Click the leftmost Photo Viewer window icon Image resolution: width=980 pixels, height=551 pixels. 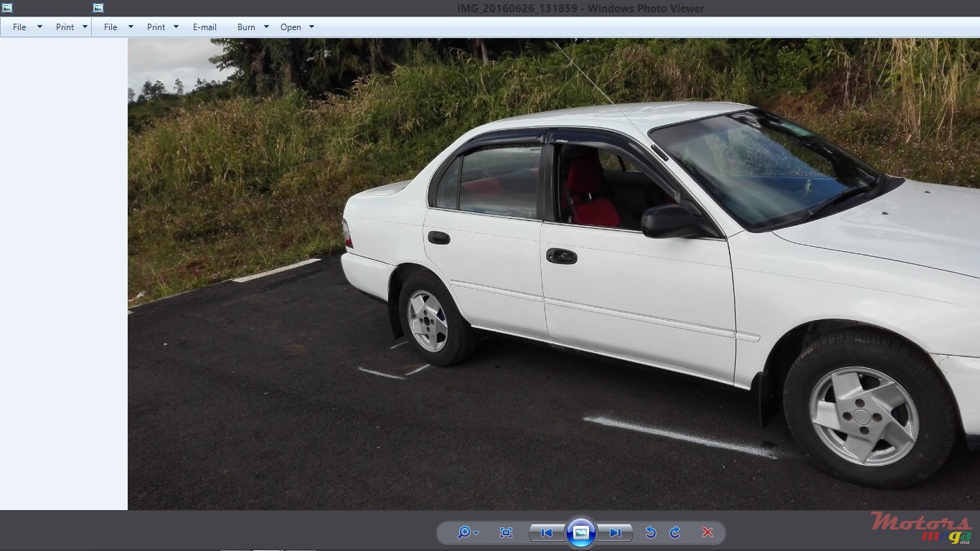[x=7, y=7]
